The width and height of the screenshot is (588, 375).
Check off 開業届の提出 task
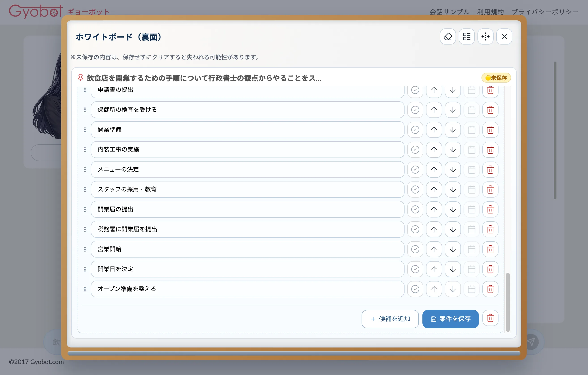pyautogui.click(x=415, y=209)
